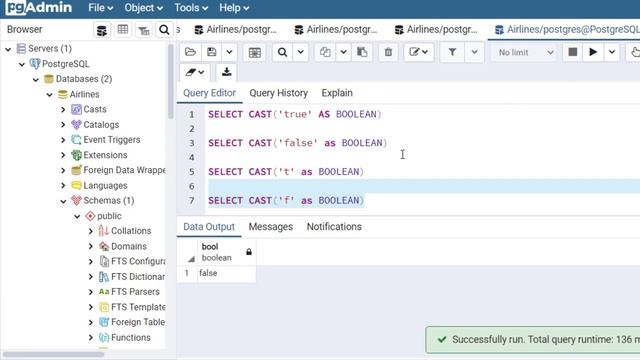Click the Copy rows toolbar icon

(325, 52)
